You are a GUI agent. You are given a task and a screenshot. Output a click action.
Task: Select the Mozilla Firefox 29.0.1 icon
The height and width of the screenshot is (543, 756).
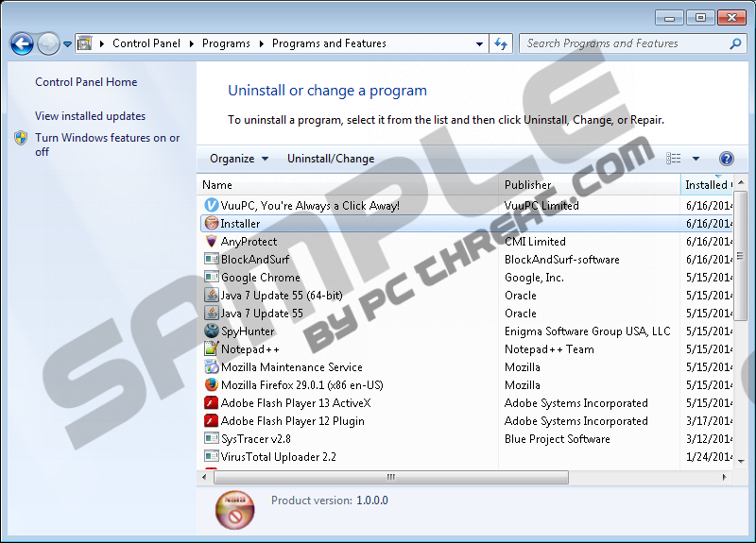click(211, 385)
